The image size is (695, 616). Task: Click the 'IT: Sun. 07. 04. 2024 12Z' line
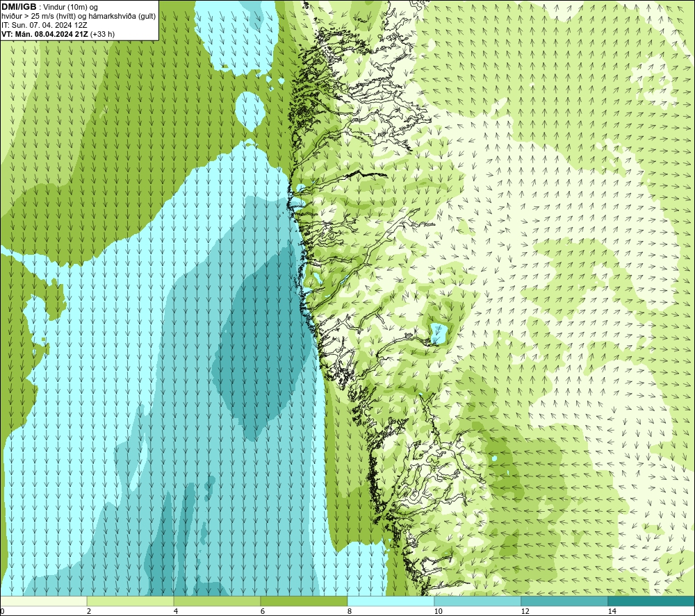[x=44, y=25]
